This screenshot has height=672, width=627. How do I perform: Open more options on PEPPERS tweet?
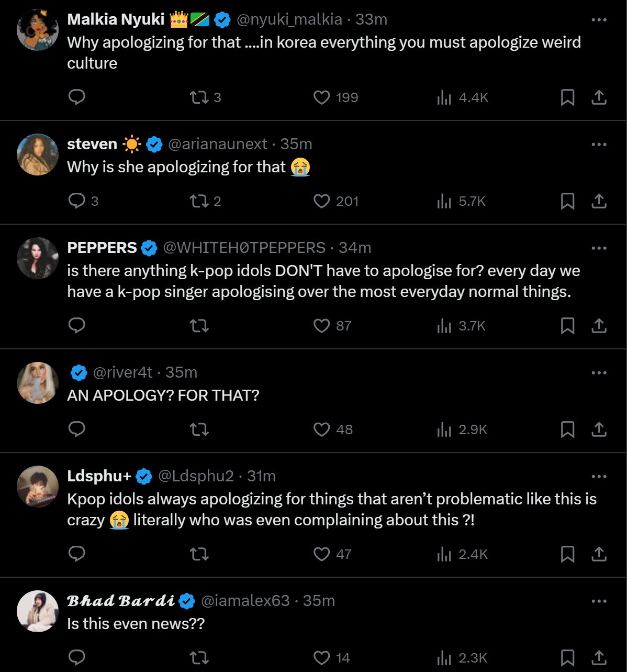pyautogui.click(x=599, y=248)
